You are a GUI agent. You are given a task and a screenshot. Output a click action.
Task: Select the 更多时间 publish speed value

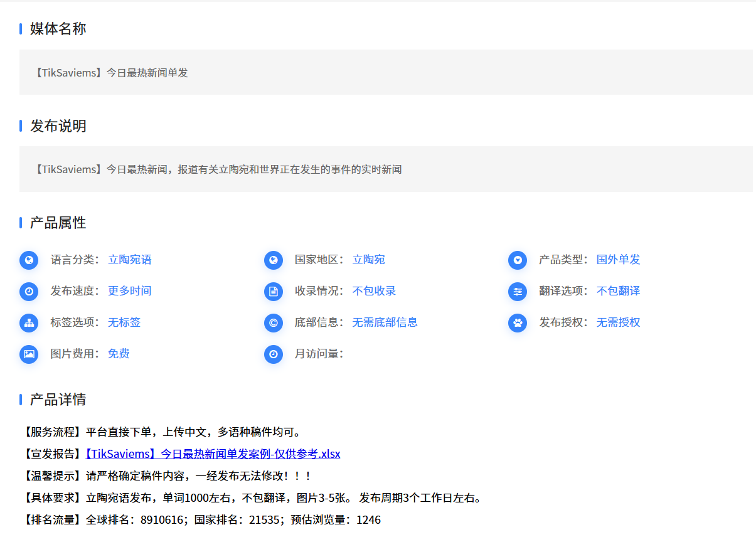point(129,291)
